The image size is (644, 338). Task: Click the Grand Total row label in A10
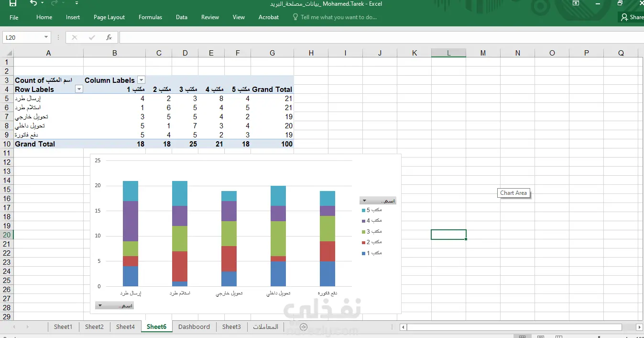coord(48,144)
